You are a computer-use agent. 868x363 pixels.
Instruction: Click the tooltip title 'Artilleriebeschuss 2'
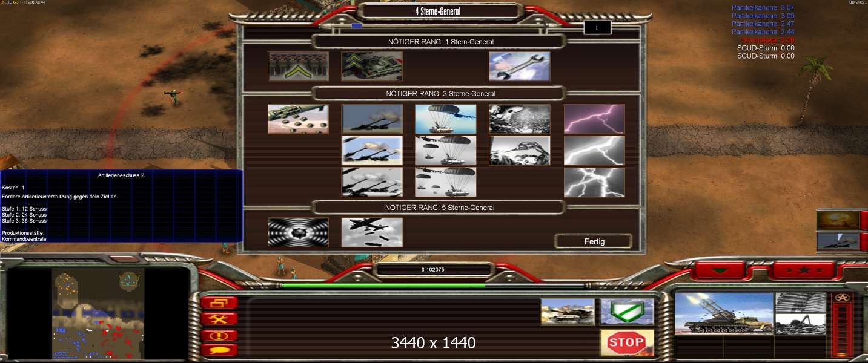121,175
